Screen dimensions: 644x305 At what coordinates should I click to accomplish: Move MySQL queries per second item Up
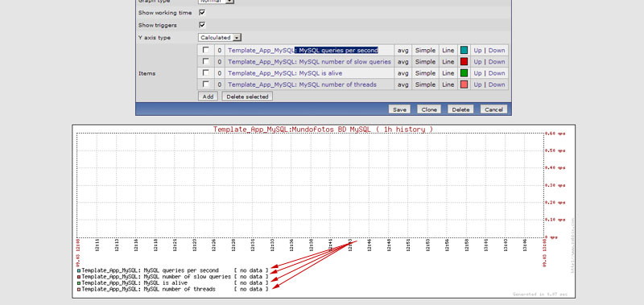pyautogui.click(x=477, y=50)
